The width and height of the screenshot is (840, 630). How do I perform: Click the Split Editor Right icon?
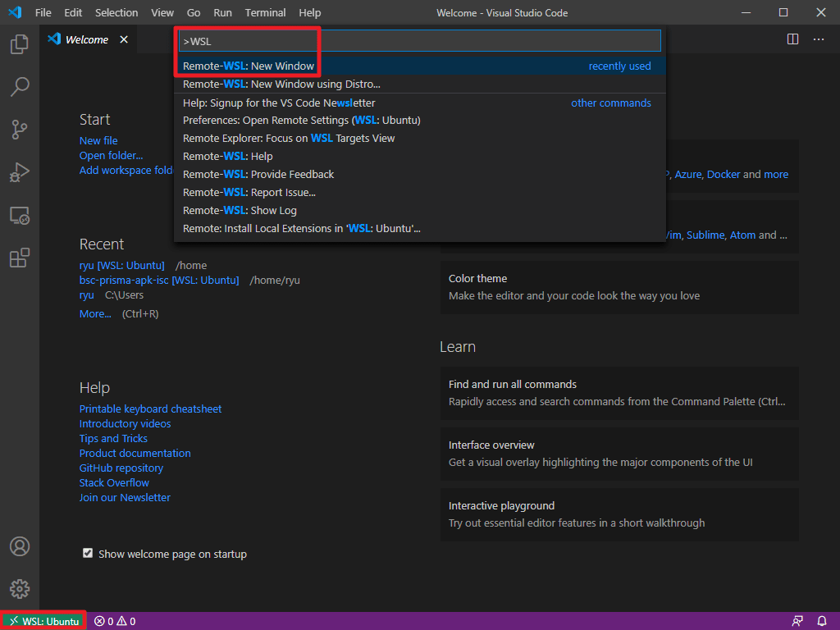[793, 39]
